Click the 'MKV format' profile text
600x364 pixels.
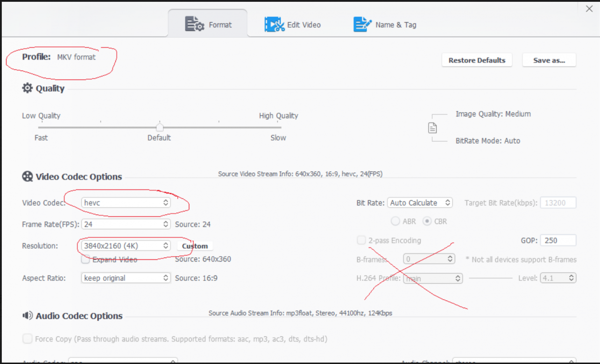[76, 57]
